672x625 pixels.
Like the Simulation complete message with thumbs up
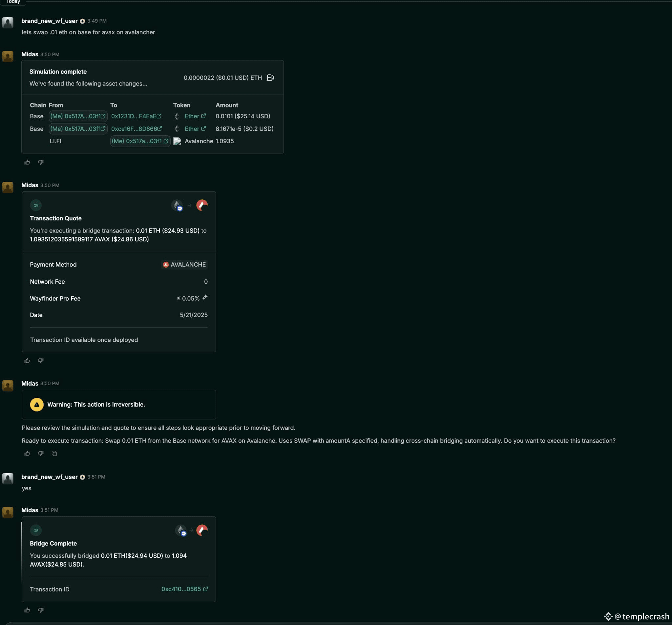[27, 162]
